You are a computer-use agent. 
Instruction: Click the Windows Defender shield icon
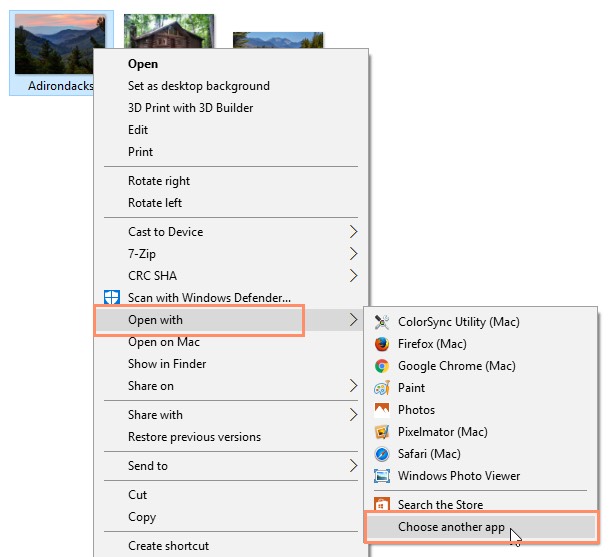click(x=112, y=298)
